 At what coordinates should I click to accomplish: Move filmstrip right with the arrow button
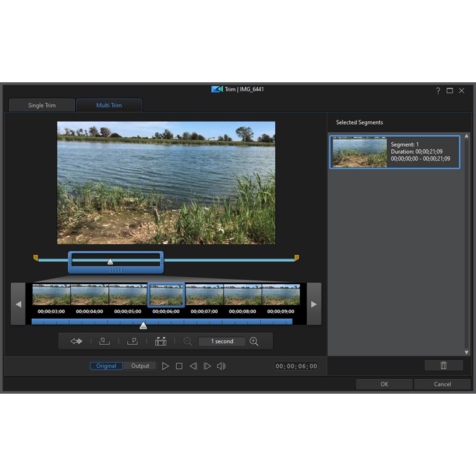314,304
